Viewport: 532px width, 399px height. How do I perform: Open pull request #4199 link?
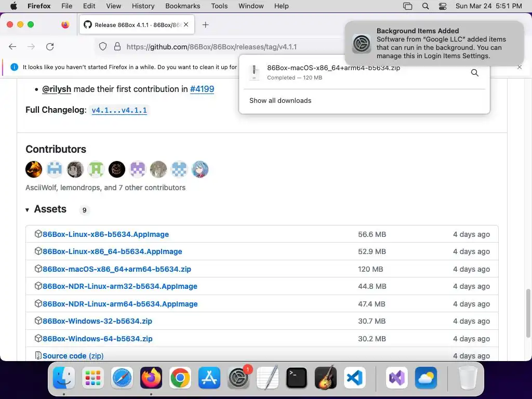202,89
